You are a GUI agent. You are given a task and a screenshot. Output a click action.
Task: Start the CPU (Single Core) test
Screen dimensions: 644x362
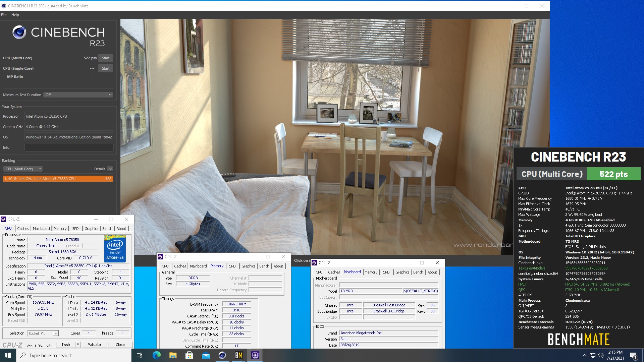click(x=106, y=68)
